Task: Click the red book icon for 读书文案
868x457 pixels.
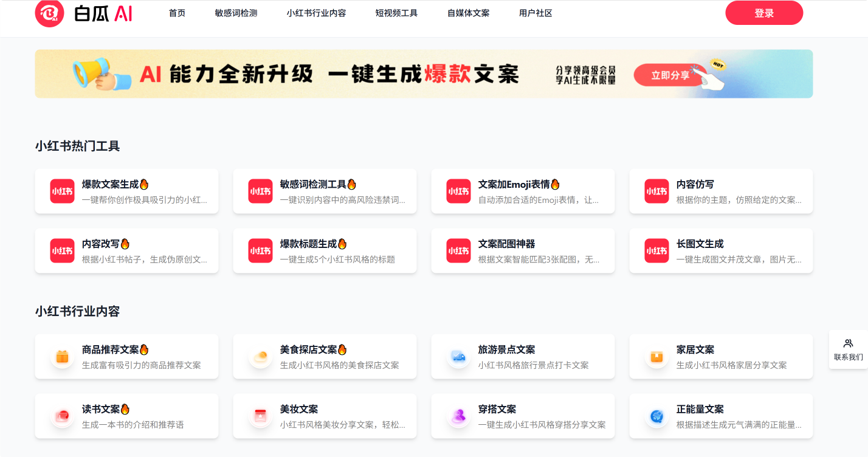Action: [x=62, y=416]
